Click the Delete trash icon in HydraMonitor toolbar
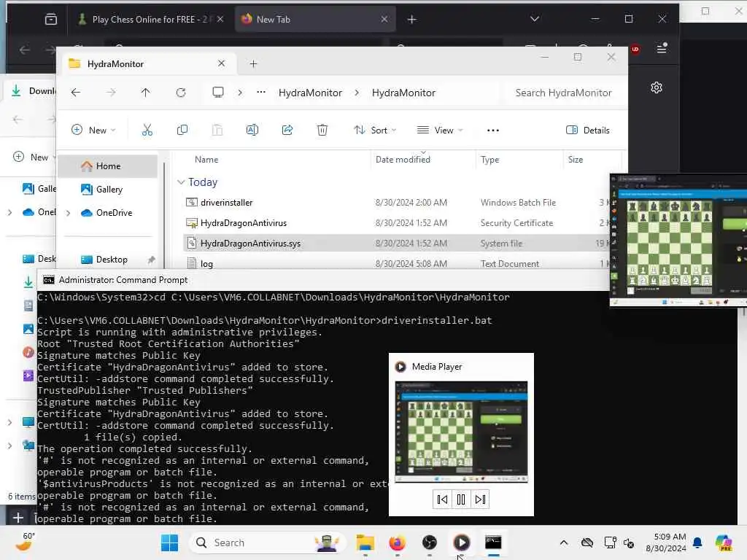The height and width of the screenshot is (560, 747). [x=322, y=130]
